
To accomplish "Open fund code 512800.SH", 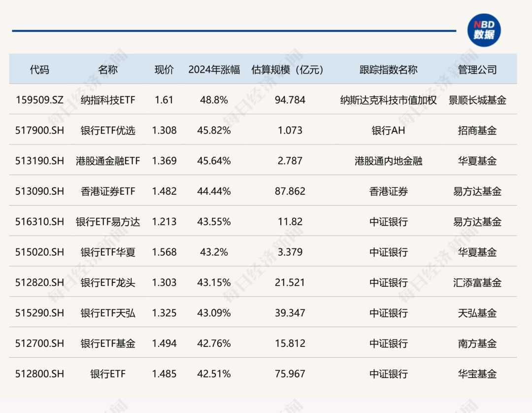I will 39,374.
